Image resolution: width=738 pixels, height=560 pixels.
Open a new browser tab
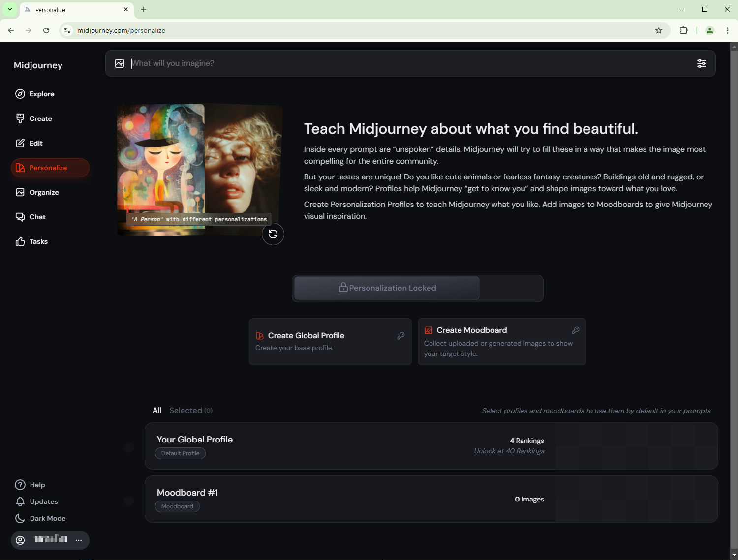pos(144,9)
